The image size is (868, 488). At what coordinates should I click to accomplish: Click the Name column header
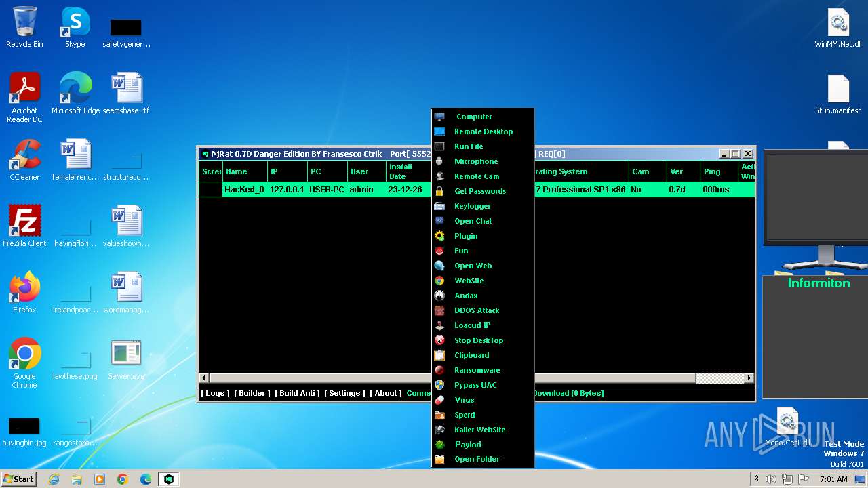pos(245,171)
